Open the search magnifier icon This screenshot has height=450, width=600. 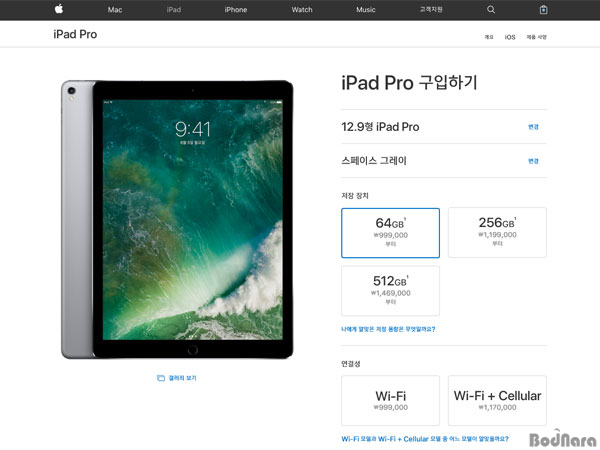point(491,10)
